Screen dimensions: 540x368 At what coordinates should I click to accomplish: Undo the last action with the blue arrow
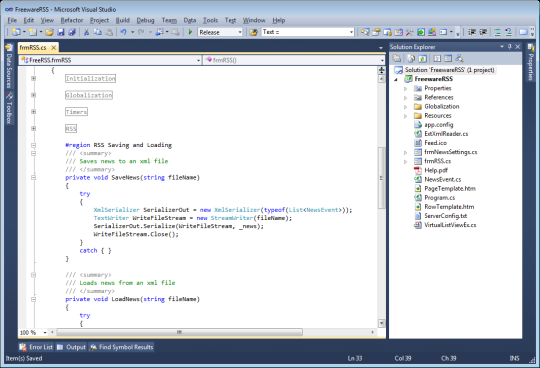click(x=123, y=32)
